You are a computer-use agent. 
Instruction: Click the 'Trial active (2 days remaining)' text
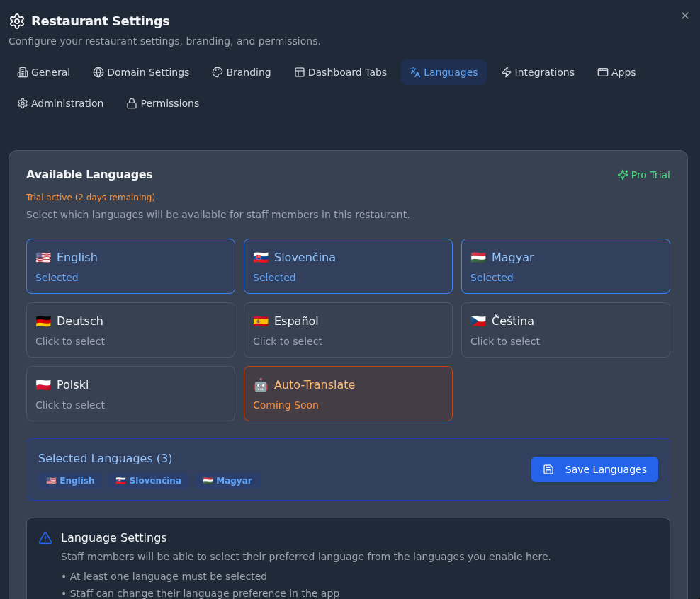[x=91, y=197]
